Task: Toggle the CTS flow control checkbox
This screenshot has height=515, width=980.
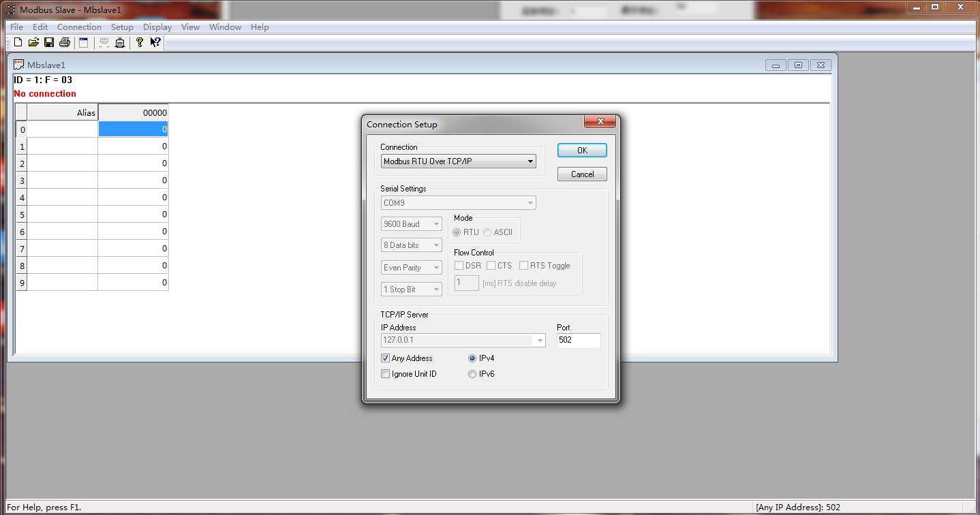Action: [491, 266]
